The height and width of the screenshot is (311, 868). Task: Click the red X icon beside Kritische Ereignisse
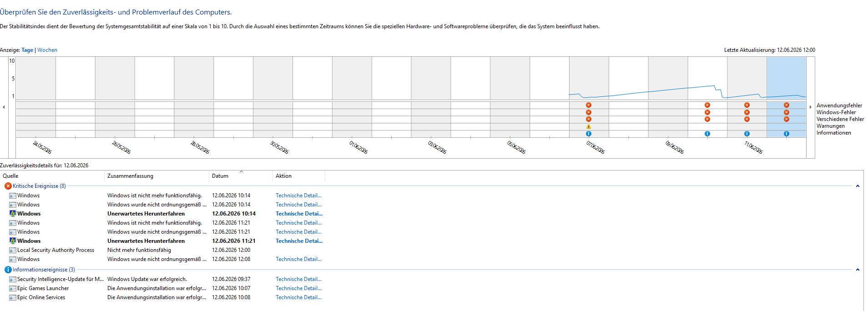pyautogui.click(x=8, y=186)
